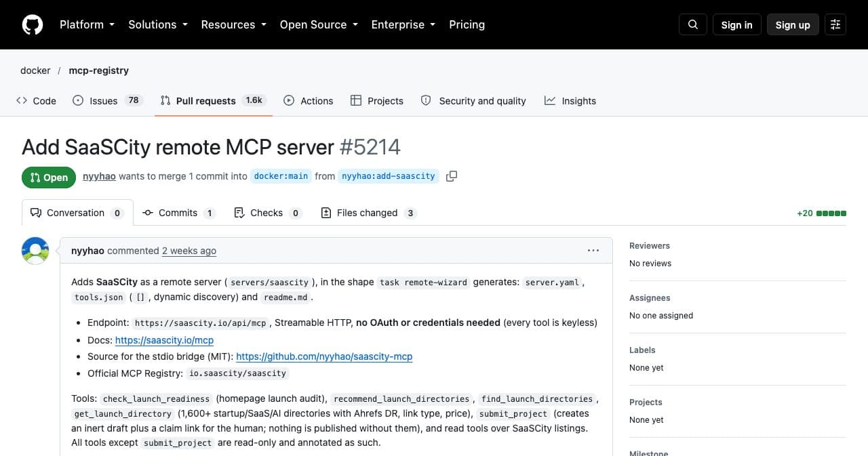Click the recommend_launch_directories tool name
Viewport: 868px width, 456px height.
coord(401,399)
